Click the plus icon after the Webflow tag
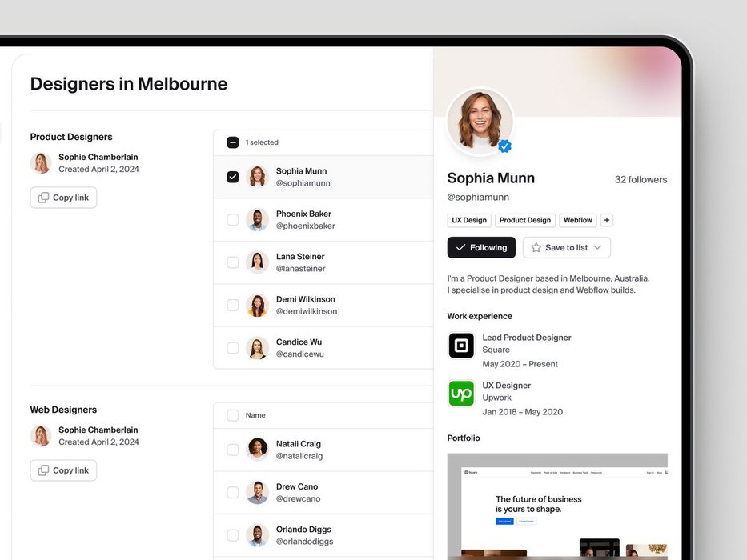Screen dimensions: 747x560 point(606,220)
